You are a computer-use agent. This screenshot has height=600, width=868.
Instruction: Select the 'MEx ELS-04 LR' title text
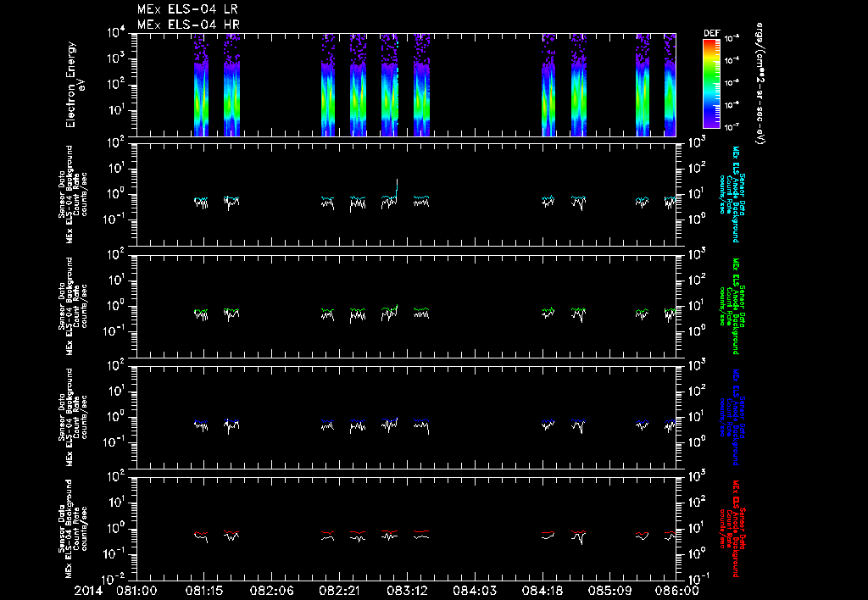coord(188,9)
